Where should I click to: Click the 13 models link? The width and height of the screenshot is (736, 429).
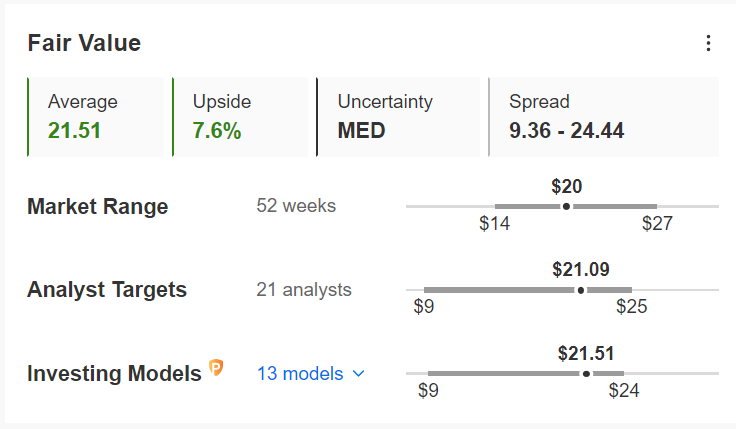click(300, 374)
